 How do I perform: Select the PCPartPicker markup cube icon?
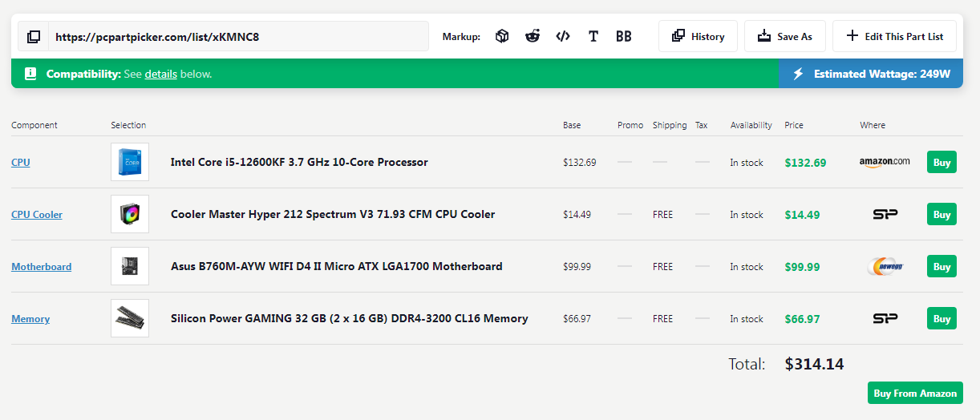pos(502,36)
